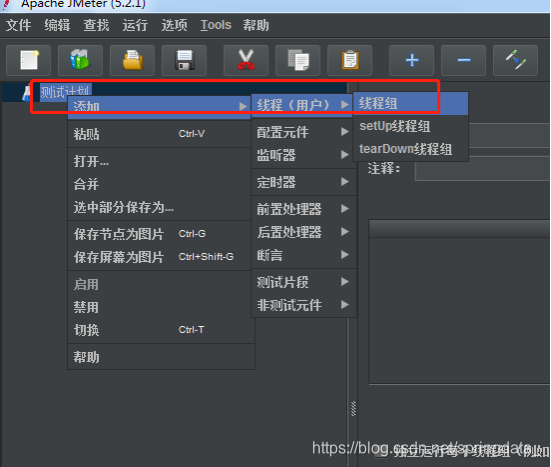Click the Copy pages icon
The image size is (551, 467).
(298, 60)
